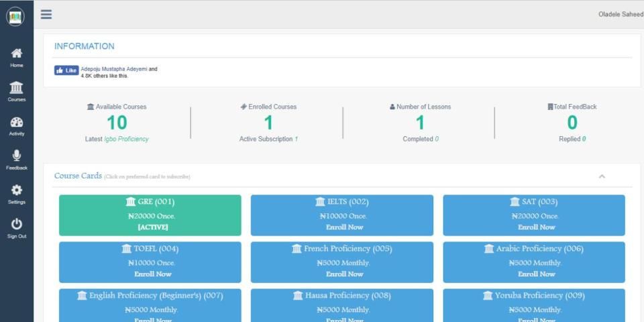Click the Igbo Proficiency latest course link

pyautogui.click(x=126, y=140)
